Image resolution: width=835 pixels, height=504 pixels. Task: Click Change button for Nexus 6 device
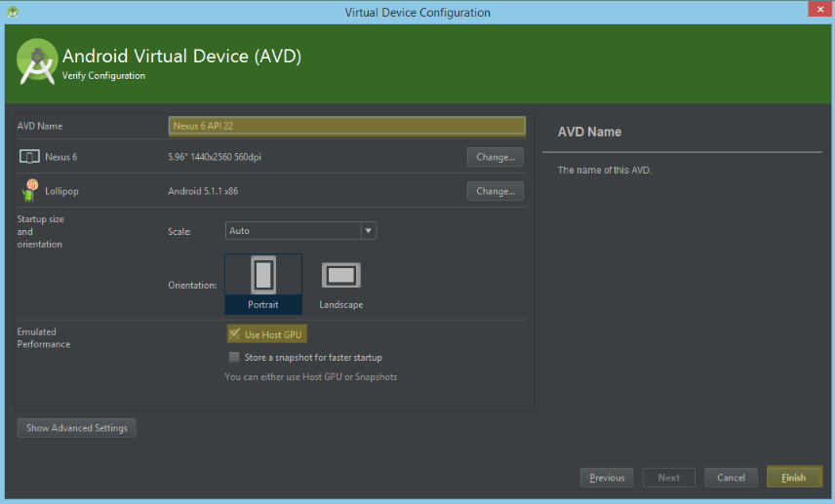point(496,157)
